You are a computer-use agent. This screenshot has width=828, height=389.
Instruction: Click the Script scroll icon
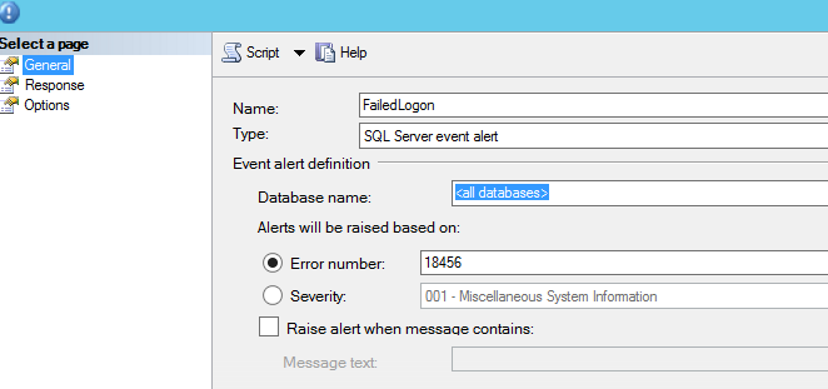point(231,53)
